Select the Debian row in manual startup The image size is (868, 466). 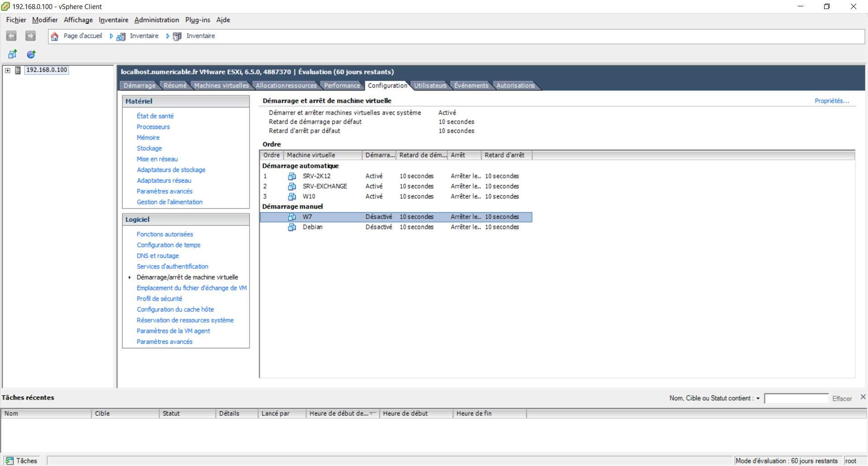coord(396,227)
